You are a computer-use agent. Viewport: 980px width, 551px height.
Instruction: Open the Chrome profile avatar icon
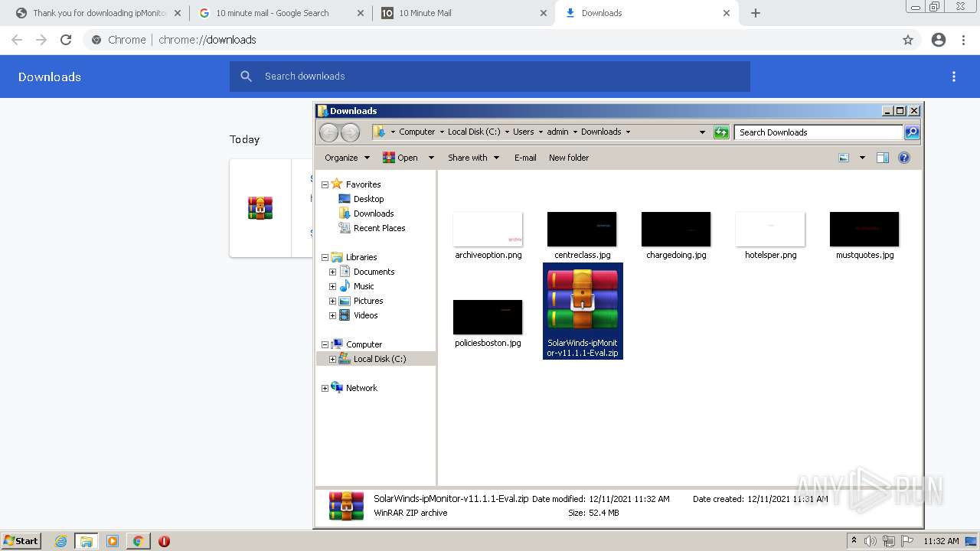click(x=939, y=40)
